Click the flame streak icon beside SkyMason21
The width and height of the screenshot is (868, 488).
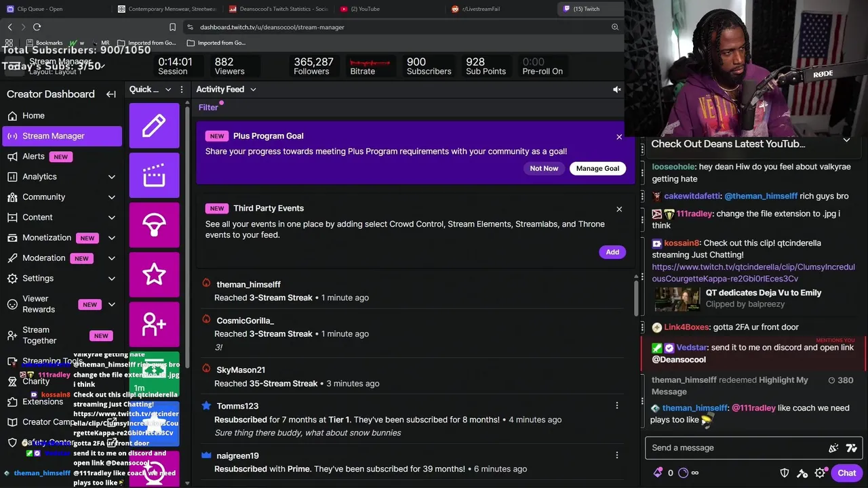[x=206, y=369]
